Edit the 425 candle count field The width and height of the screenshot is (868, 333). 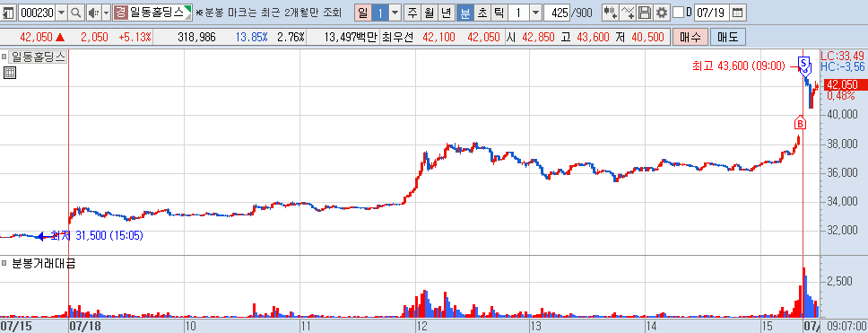(x=557, y=13)
